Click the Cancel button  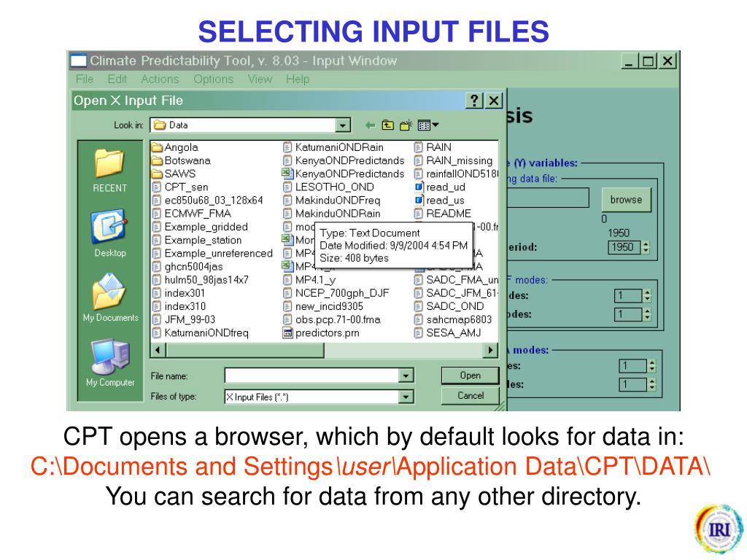tap(471, 396)
